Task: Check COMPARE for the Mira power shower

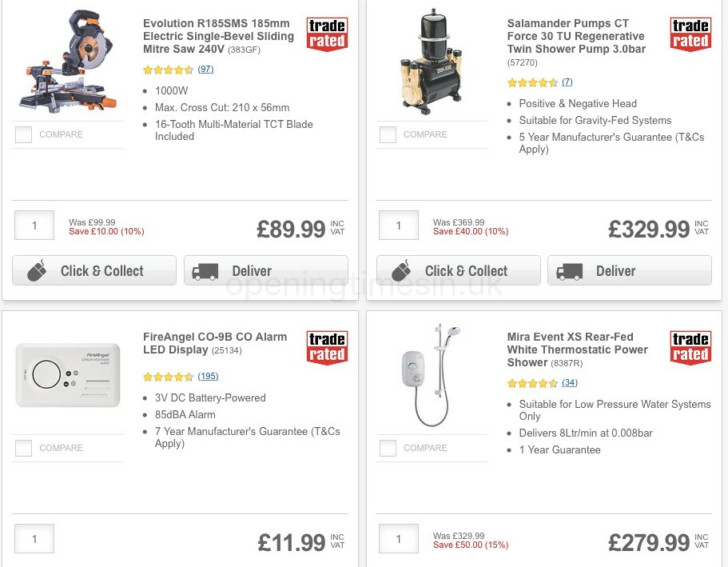Action: tap(388, 449)
